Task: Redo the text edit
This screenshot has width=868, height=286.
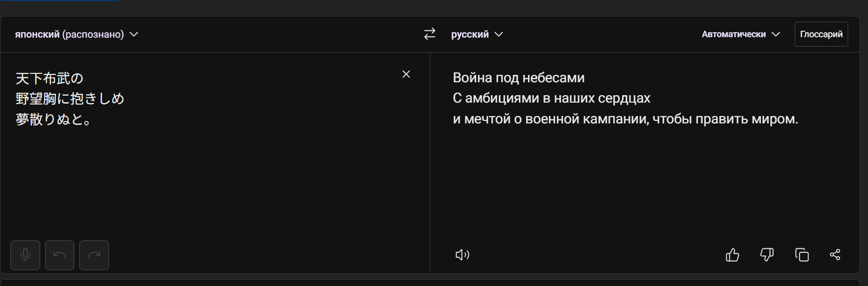Action: click(x=94, y=255)
